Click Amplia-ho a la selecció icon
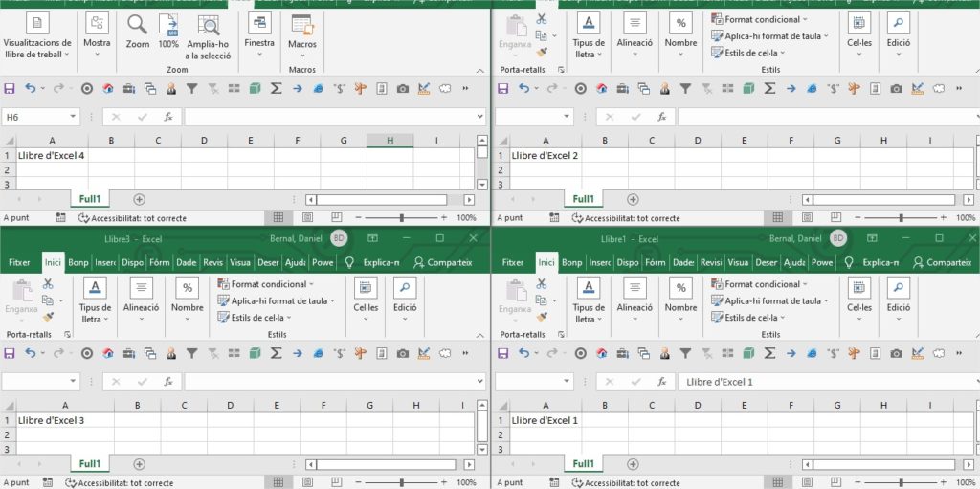 coord(208,25)
